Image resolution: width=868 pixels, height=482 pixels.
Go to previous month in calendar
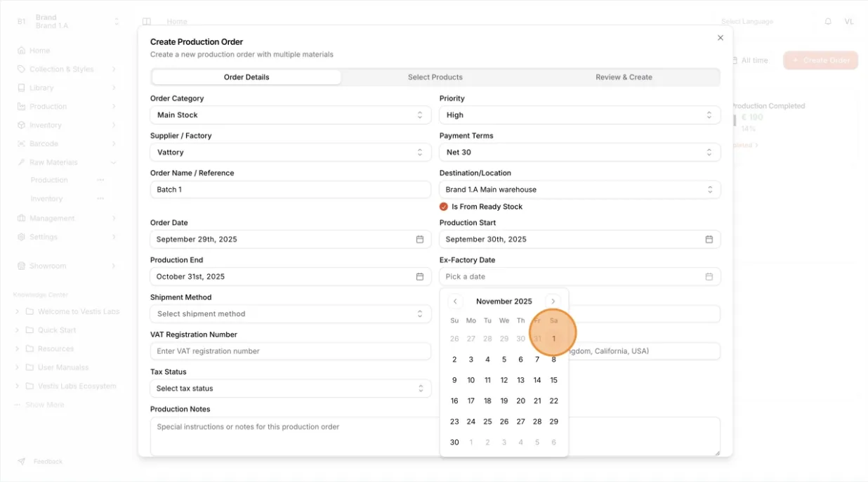click(455, 301)
